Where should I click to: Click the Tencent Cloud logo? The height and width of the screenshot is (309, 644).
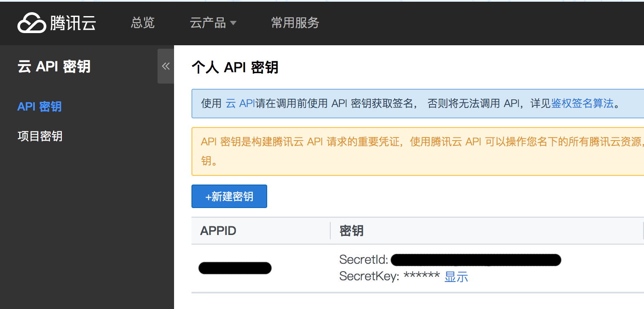pyautogui.click(x=57, y=23)
